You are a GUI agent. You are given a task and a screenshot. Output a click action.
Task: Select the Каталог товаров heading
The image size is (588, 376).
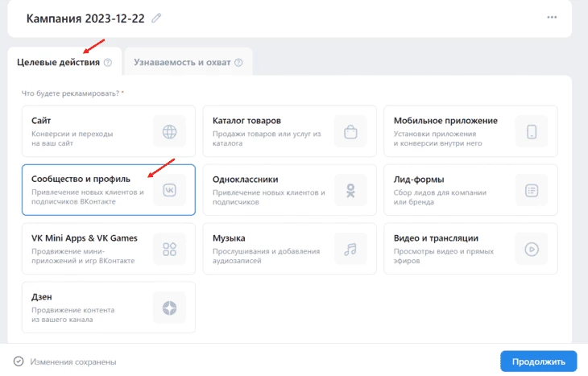(x=246, y=121)
